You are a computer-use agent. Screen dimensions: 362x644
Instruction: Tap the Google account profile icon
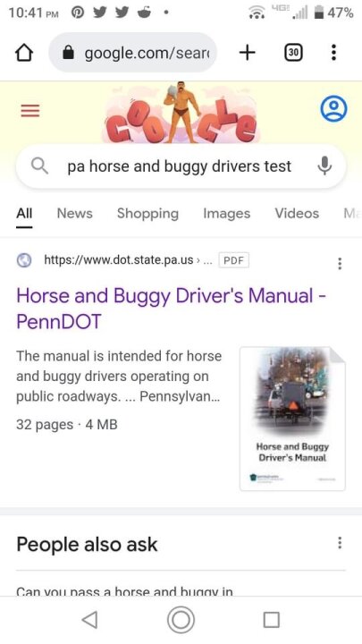click(333, 109)
